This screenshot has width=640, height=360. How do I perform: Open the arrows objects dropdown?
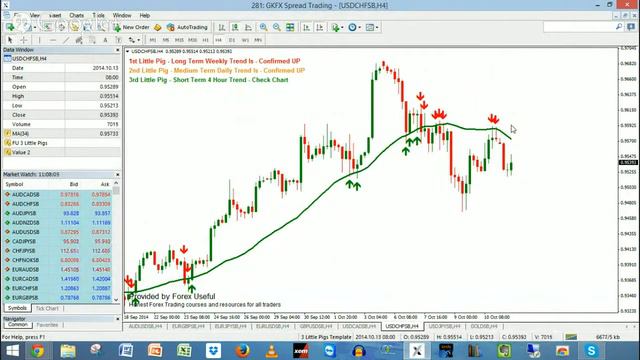pyautogui.click(x=134, y=40)
